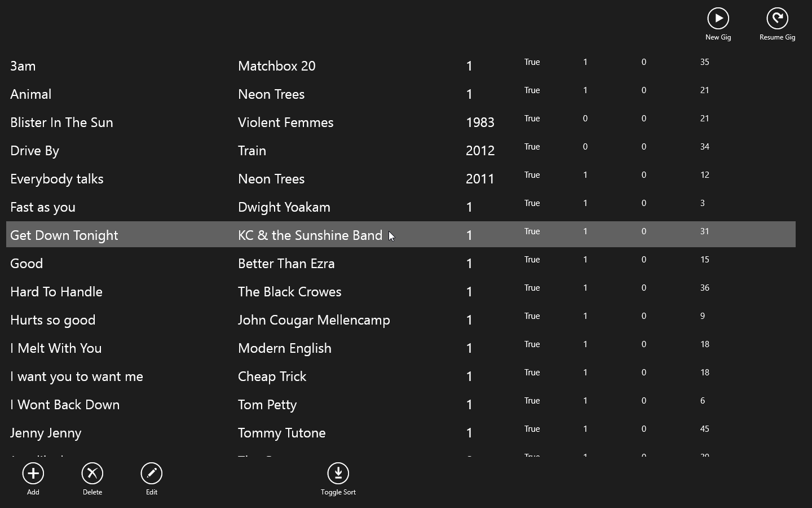Open the Edit pencil icon
Screen dimensions: 812x508
pyautogui.click(x=152, y=474)
